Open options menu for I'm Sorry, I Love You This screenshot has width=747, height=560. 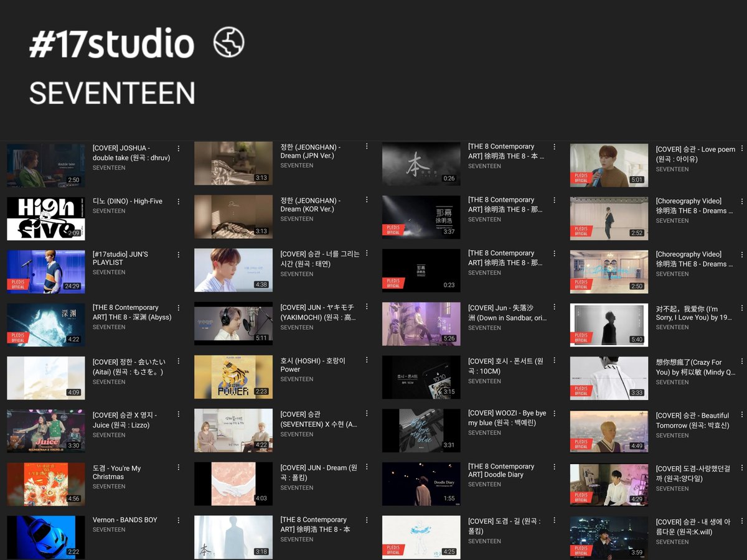(x=742, y=309)
